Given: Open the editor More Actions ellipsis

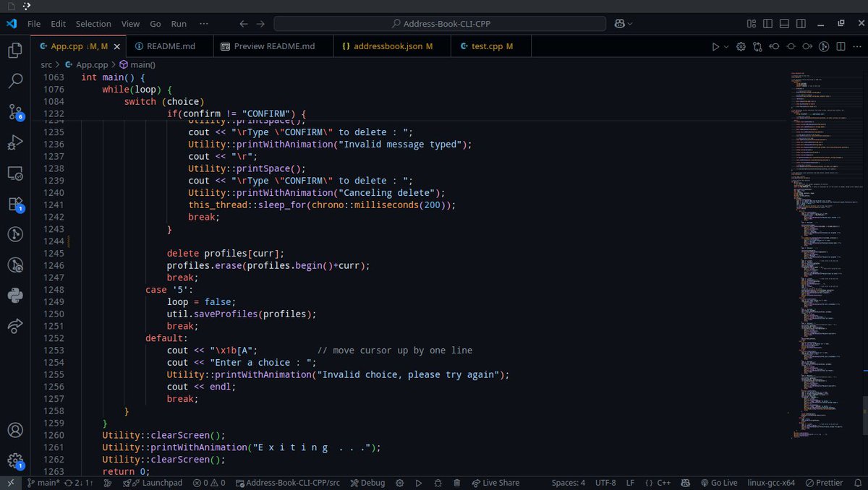Looking at the screenshot, I should click(856, 46).
